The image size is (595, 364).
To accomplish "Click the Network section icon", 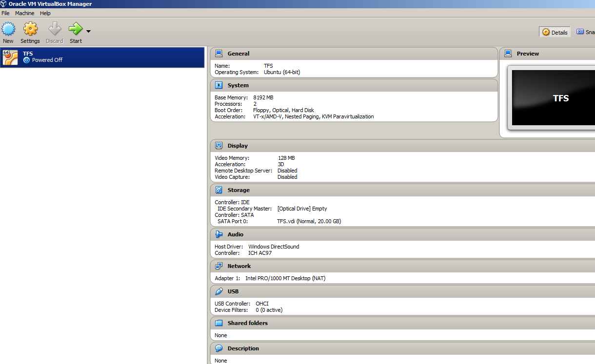I will (219, 266).
